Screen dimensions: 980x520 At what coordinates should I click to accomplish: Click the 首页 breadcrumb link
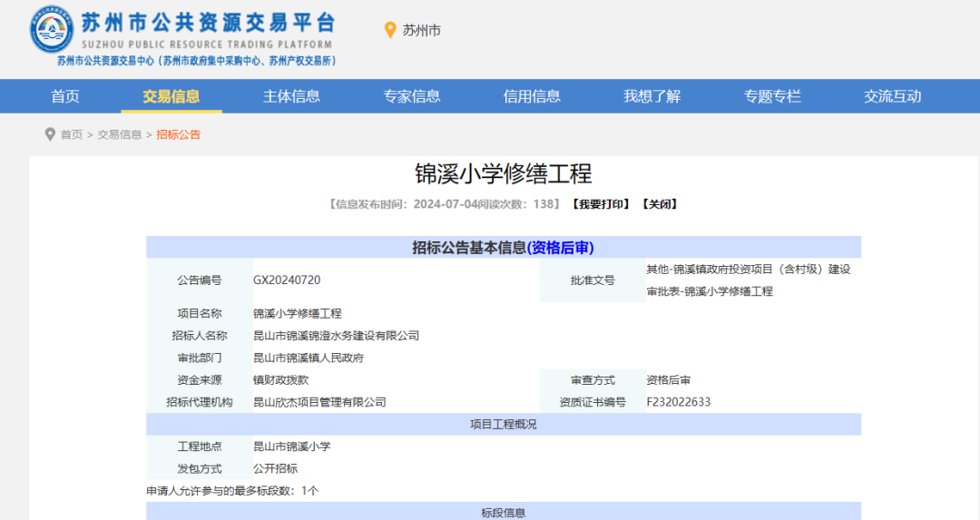(72, 134)
